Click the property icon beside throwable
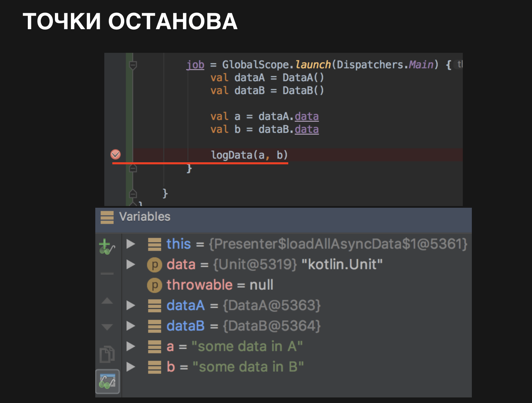The height and width of the screenshot is (403, 532). point(154,285)
